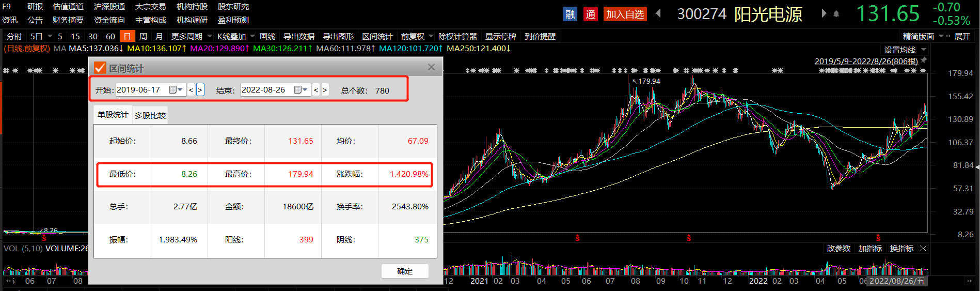
Task: Open the 财务摘要 menu item
Action: (x=68, y=20)
